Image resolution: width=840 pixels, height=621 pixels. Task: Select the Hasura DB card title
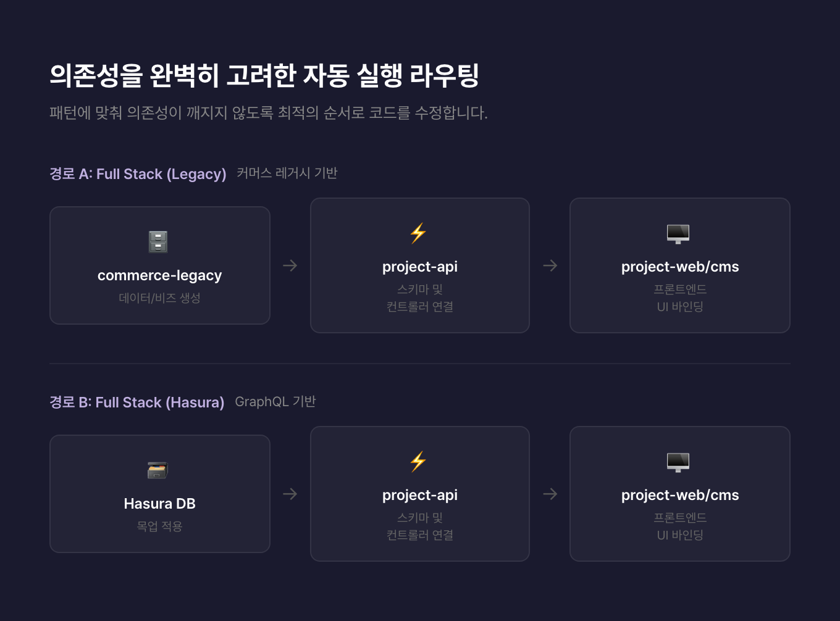(x=159, y=504)
